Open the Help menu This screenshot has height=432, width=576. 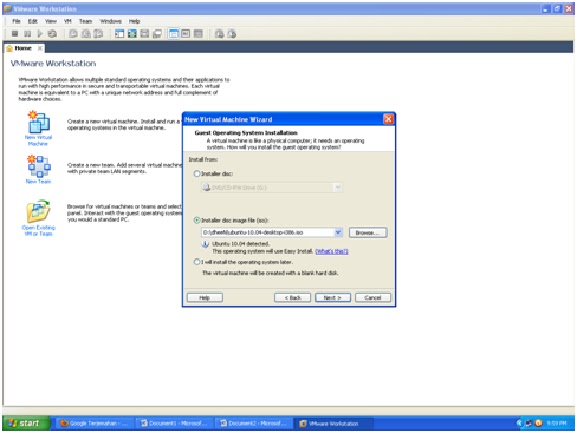coord(134,21)
